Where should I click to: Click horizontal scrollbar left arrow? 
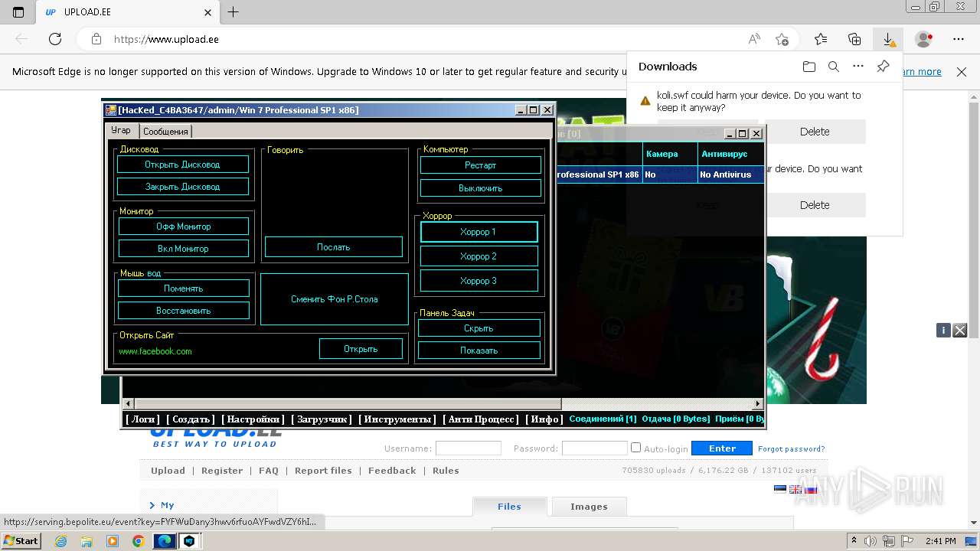coord(129,403)
